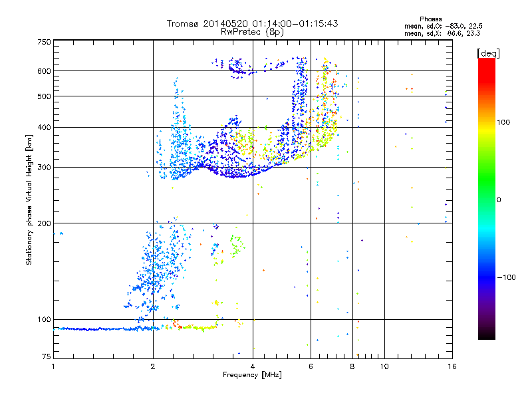532x399 pixels.
Task: Click the y-axis tick label '500'
Action: click(x=44, y=96)
